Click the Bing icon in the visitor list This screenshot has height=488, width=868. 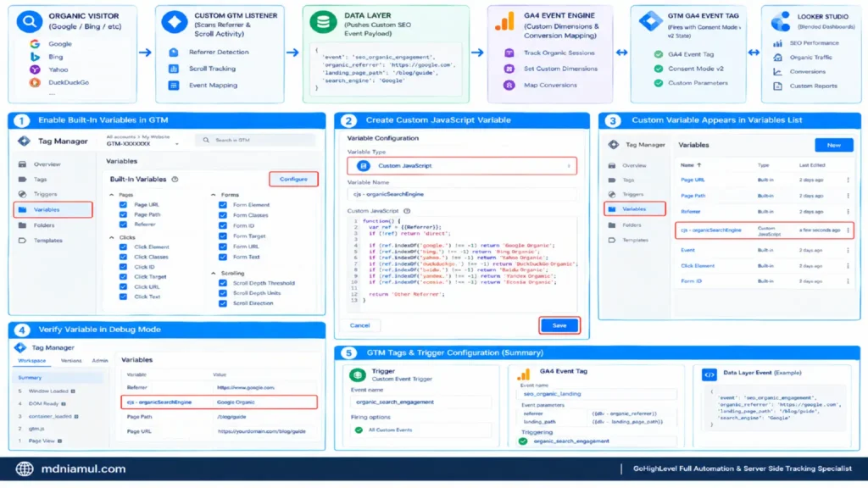click(35, 57)
